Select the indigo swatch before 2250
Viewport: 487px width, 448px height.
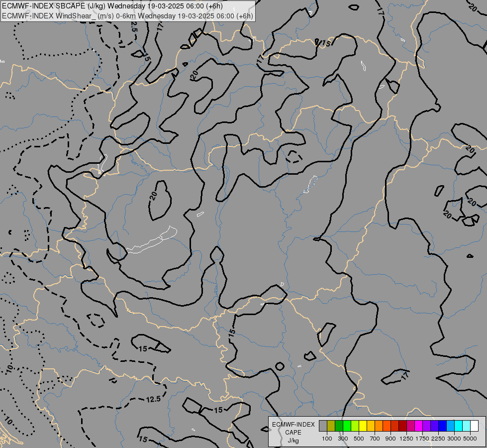pos(434,426)
